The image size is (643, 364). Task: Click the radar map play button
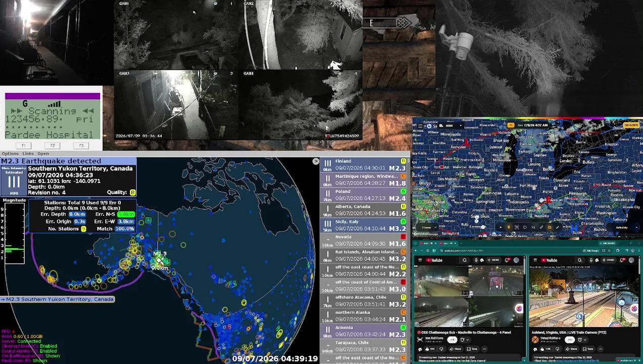tap(501, 227)
